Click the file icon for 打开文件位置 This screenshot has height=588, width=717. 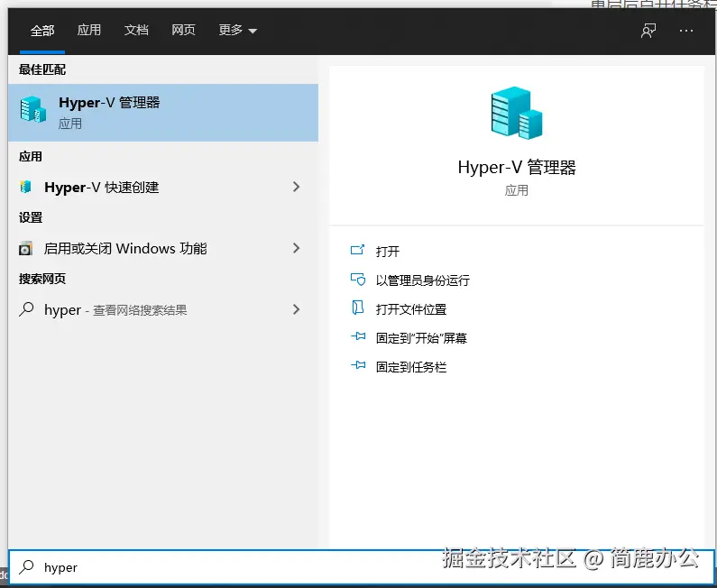(357, 308)
